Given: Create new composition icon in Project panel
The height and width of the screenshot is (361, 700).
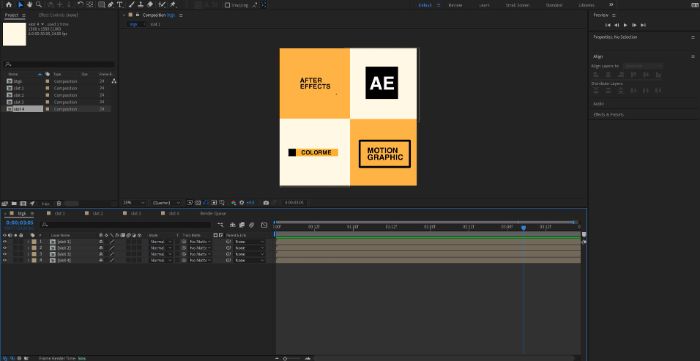Looking at the screenshot, I should click(x=23, y=203).
